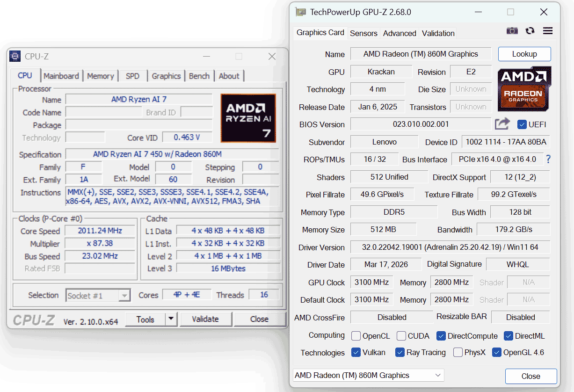Screen dimensions: 574x392
Task: Click the GPU value Krackan
Action: click(x=381, y=72)
